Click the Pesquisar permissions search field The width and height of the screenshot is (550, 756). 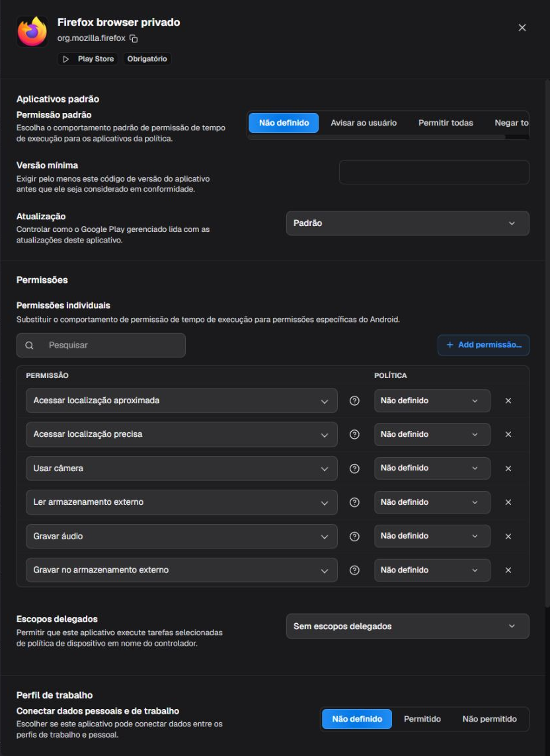(101, 345)
